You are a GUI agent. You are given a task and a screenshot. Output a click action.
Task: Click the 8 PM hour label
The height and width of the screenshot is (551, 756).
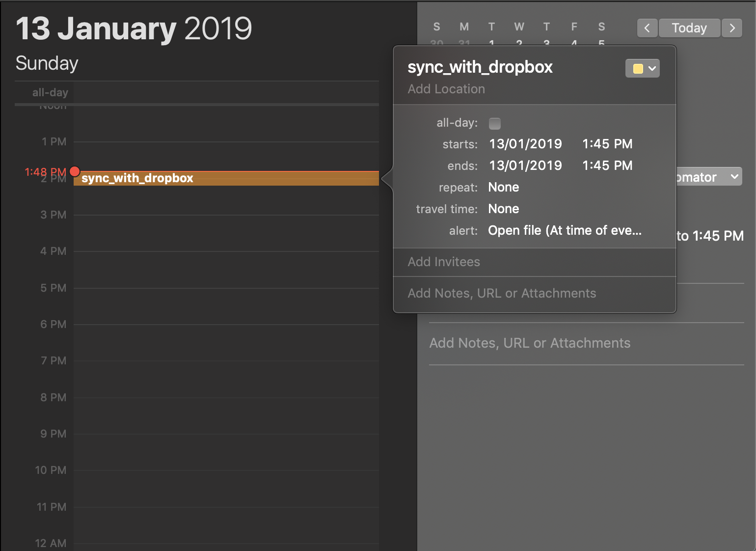point(54,397)
